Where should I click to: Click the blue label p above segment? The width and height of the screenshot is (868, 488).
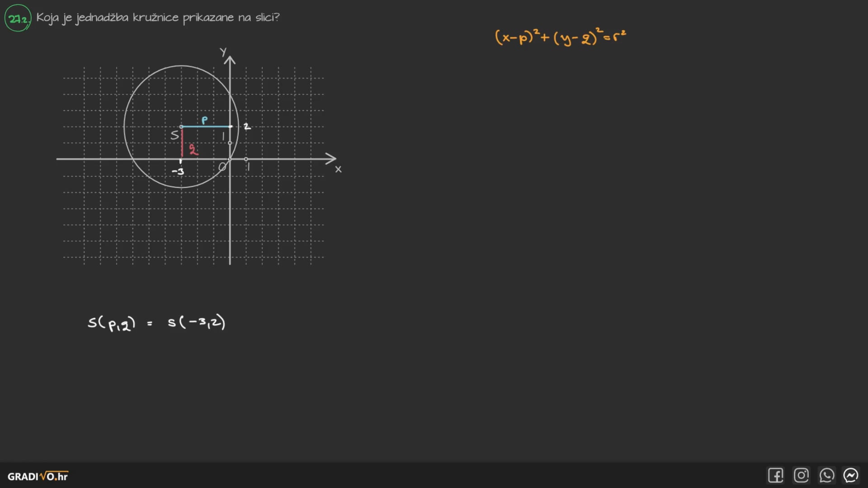pyautogui.click(x=205, y=120)
